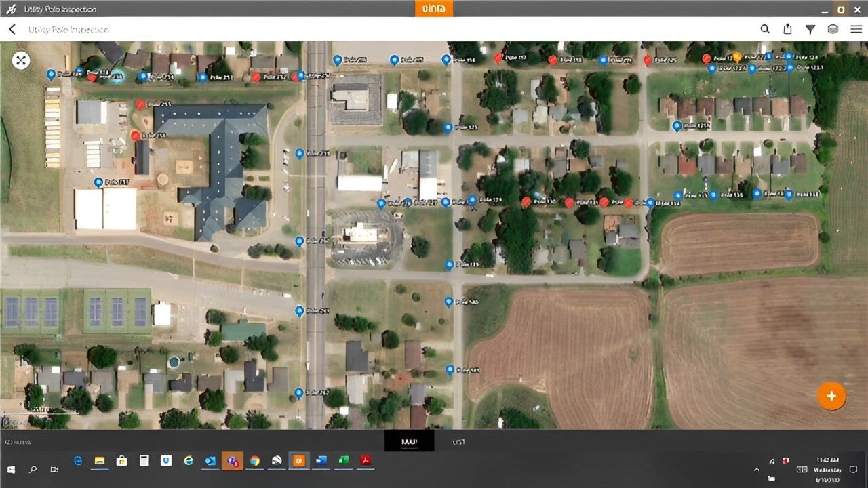Open Outlook from the taskbar

pos(210,461)
